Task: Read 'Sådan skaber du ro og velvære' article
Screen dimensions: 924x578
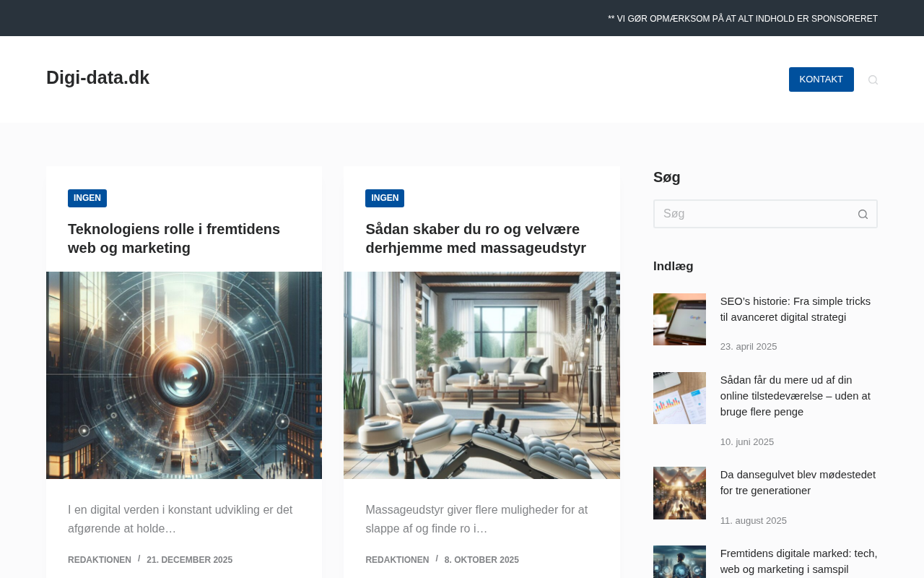Action: [x=476, y=238]
